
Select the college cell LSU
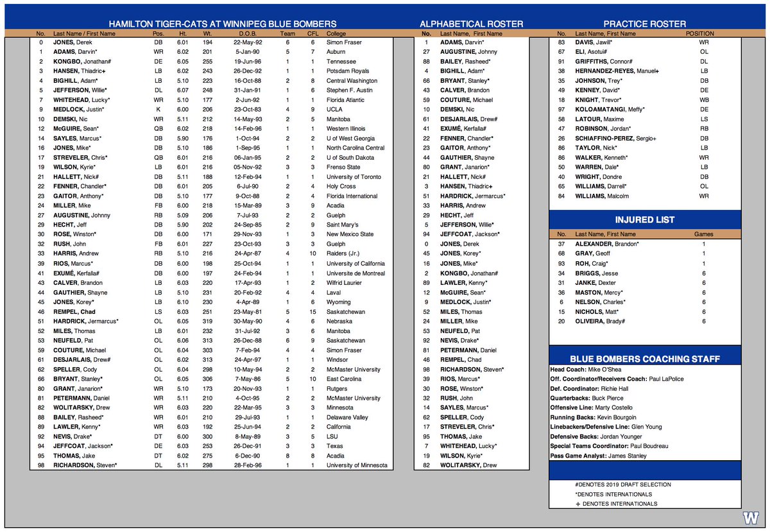pos(332,436)
